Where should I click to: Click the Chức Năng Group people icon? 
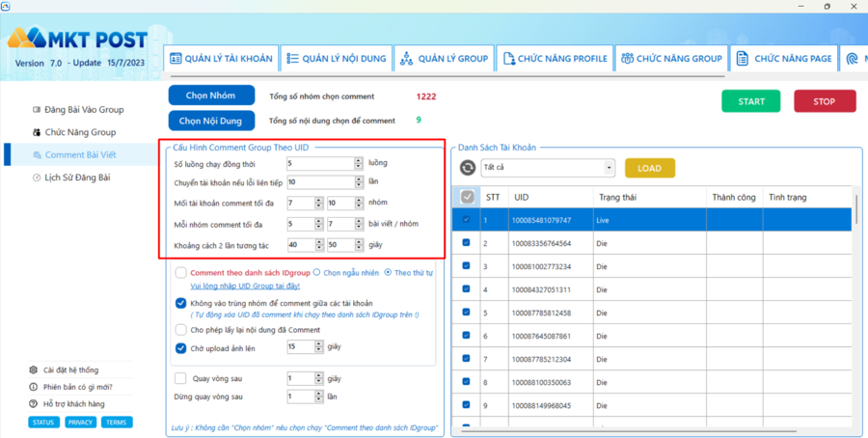(x=627, y=58)
